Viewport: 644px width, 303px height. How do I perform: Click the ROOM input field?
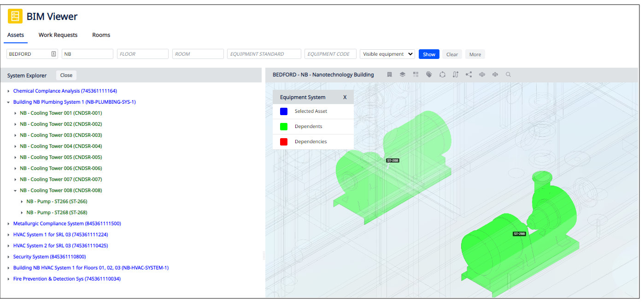[198, 54]
